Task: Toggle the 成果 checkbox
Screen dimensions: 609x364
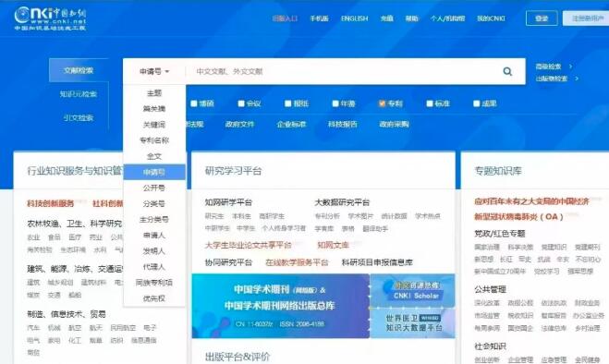Action: point(476,103)
